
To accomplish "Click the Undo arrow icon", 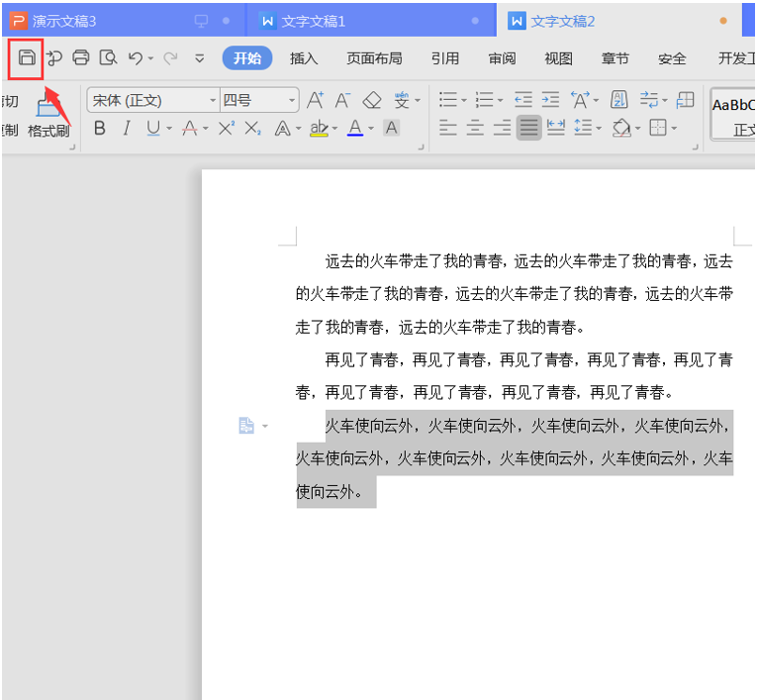I will coord(136,58).
